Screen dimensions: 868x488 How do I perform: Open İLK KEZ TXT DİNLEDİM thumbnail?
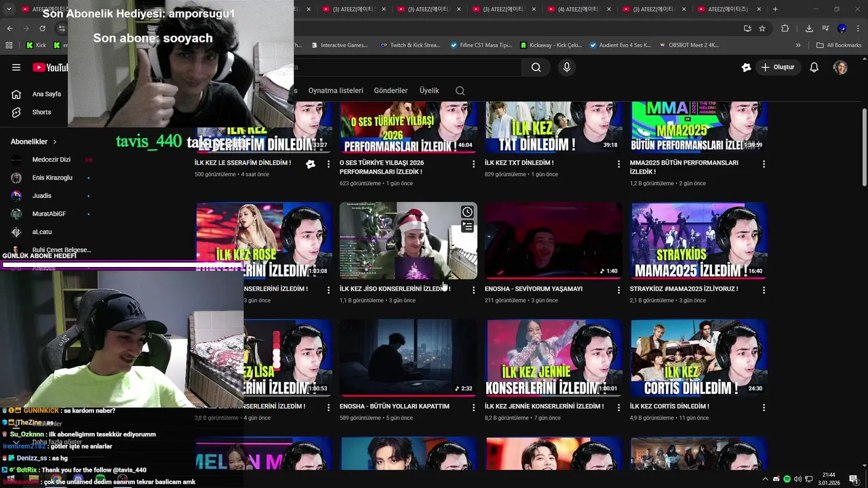[553, 127]
